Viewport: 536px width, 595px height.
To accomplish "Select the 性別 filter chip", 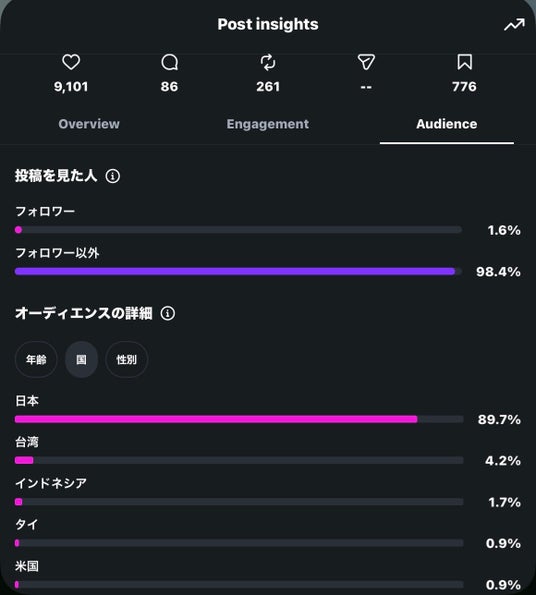I will pos(126,359).
